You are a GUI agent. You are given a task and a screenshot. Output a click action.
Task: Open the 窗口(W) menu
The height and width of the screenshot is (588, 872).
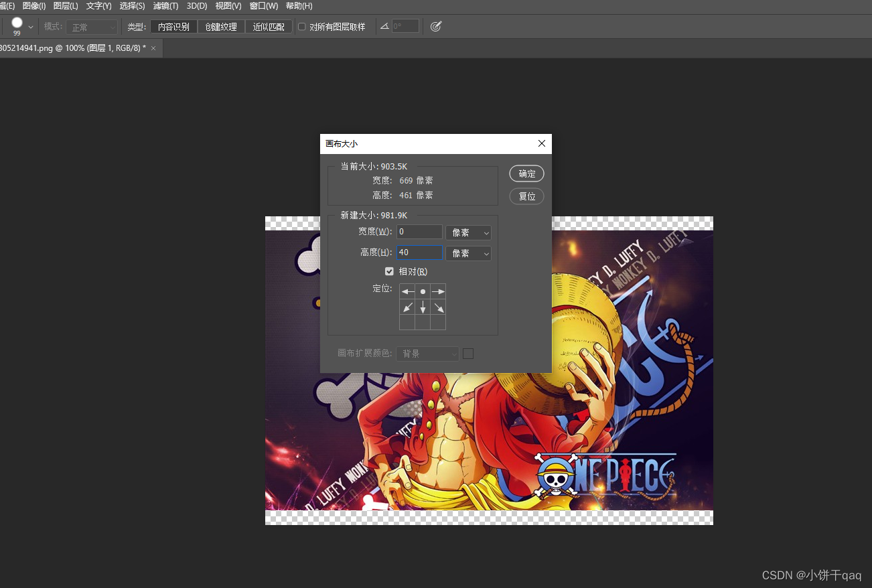tap(264, 6)
